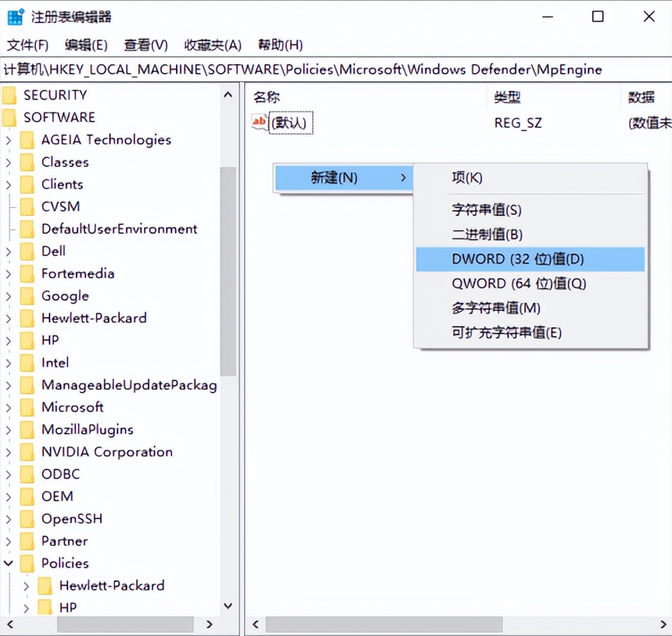Open the 帮助(H) menu

point(280,44)
